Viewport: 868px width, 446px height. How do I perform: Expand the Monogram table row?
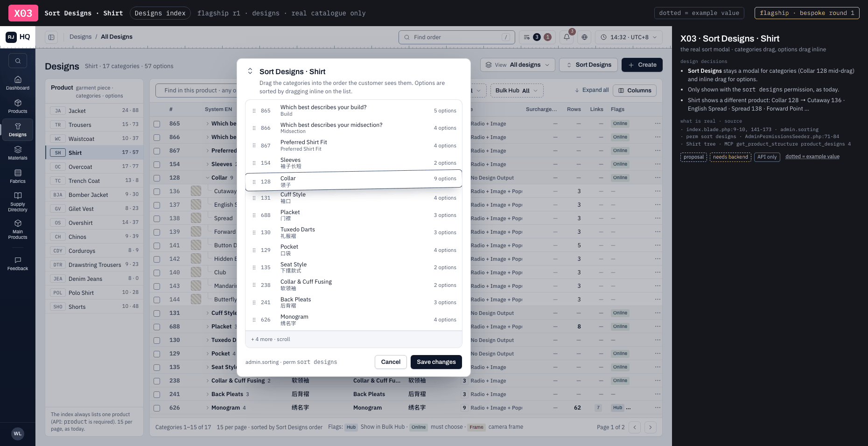tap(208, 408)
